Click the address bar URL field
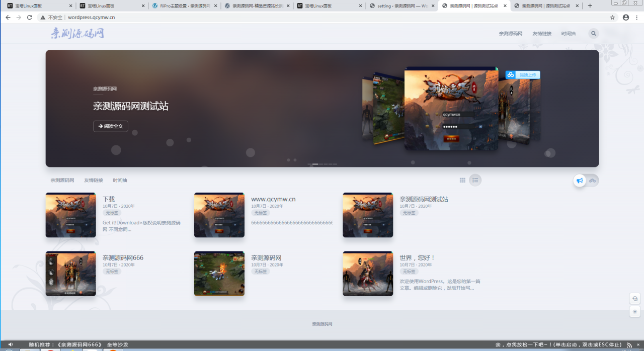The image size is (644, 351). pyautogui.click(x=327, y=17)
